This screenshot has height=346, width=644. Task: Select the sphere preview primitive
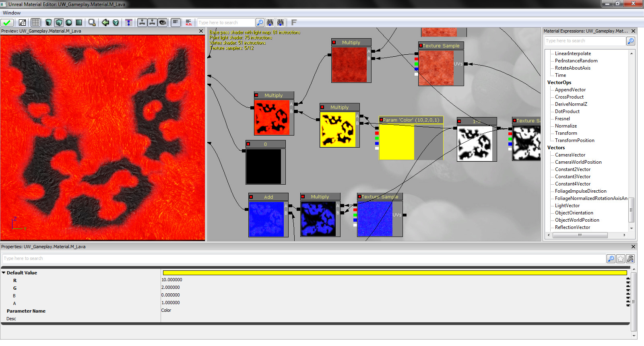(69, 23)
